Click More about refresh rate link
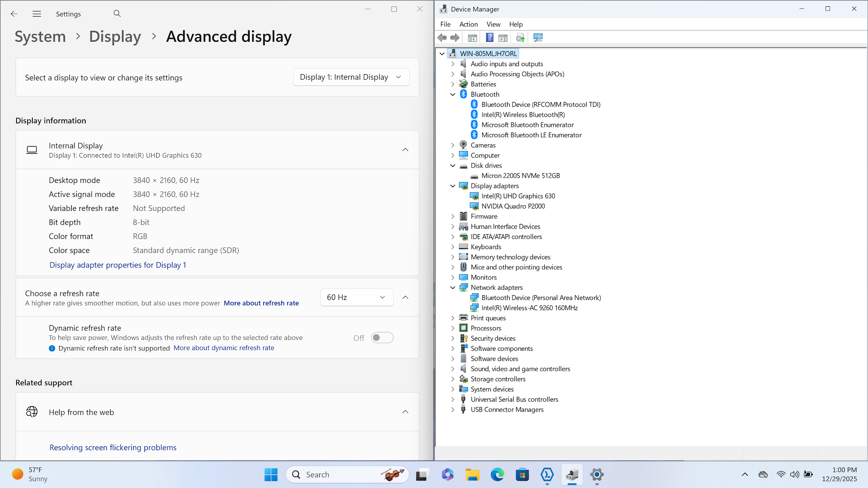 pyautogui.click(x=261, y=303)
